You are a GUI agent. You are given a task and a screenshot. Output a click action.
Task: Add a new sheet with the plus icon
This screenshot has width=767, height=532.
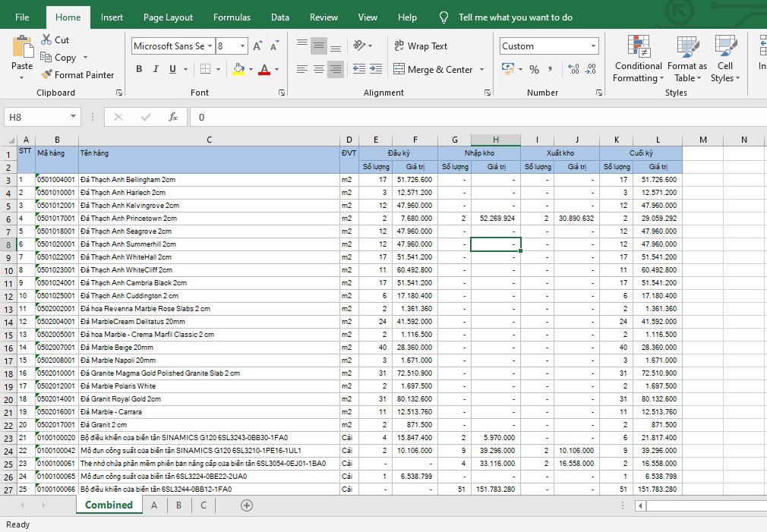pos(246,505)
